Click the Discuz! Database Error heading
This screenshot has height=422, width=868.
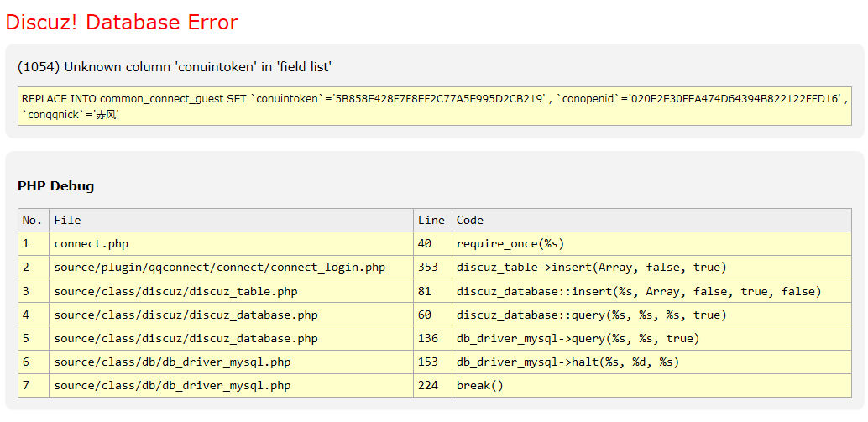pos(122,23)
